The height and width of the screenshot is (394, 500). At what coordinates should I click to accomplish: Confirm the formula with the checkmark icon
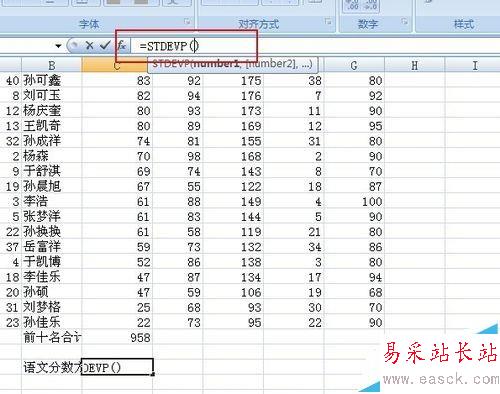(105, 45)
